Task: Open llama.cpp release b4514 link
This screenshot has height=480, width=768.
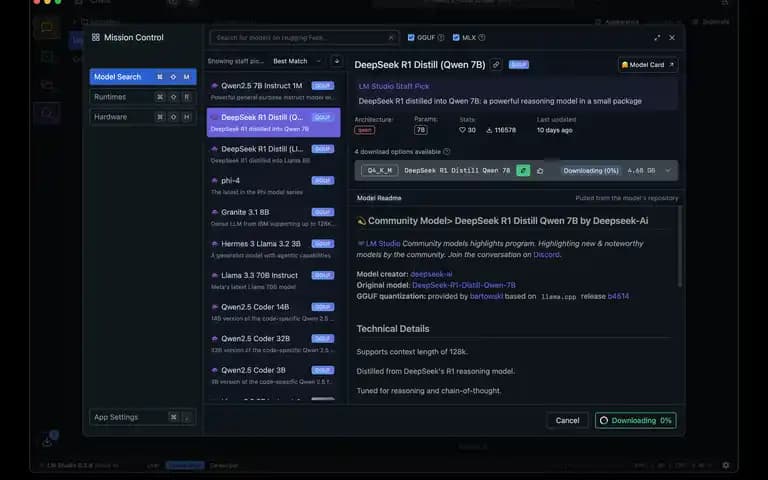Action: pyautogui.click(x=618, y=296)
